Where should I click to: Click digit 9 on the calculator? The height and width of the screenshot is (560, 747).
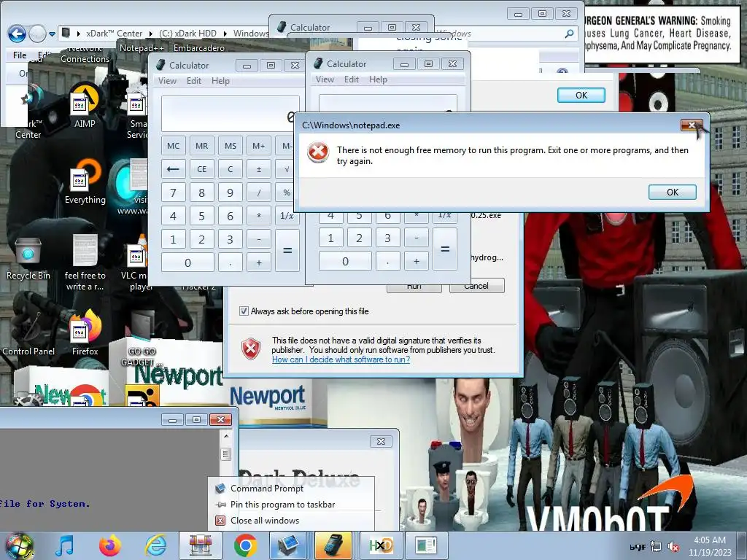pos(230,192)
